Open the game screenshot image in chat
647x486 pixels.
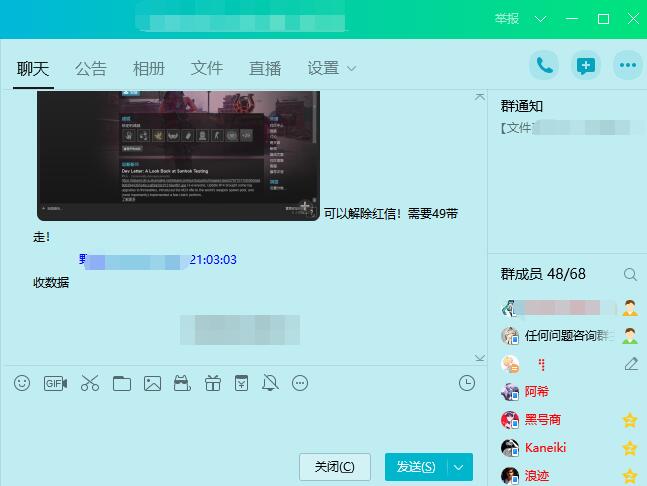[x=178, y=156]
